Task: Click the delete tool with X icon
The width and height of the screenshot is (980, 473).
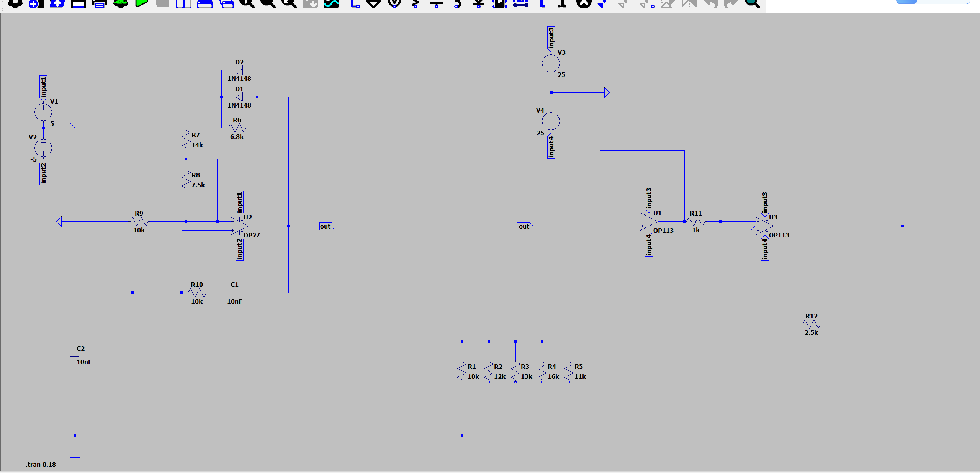Action: tap(584, 3)
